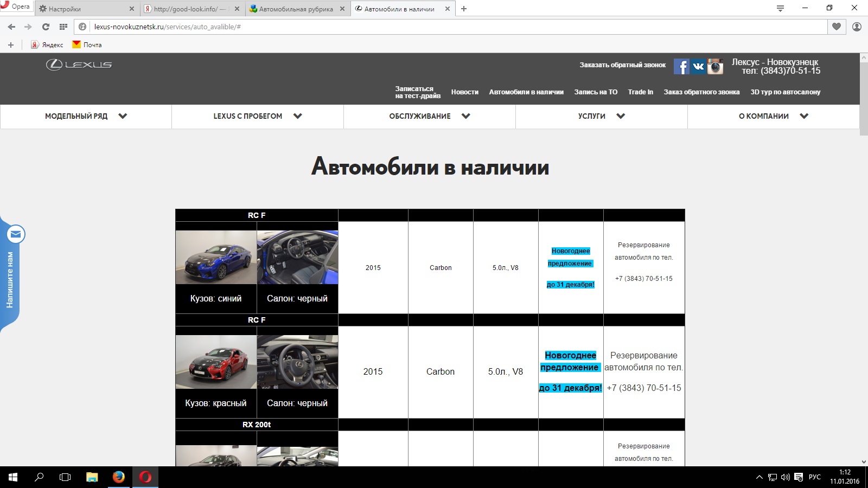
Task: Open the action center notifications icon
Action: pyautogui.click(x=799, y=477)
